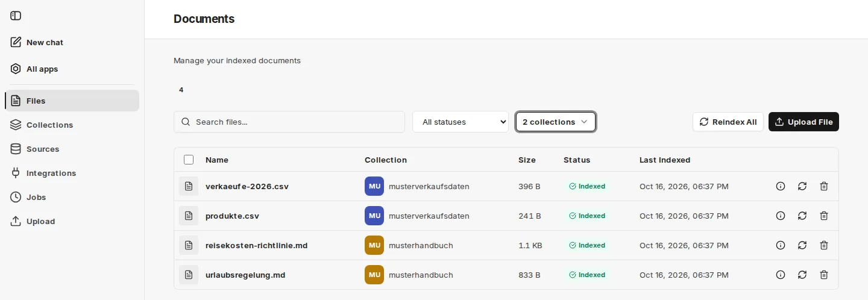Click MU badge in reisekosten-richtlinie.md row

374,245
